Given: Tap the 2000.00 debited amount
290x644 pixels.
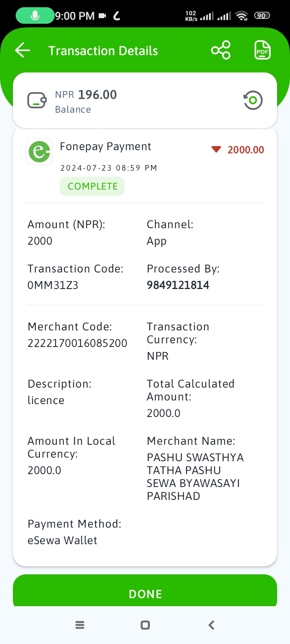Looking at the screenshot, I should [x=246, y=150].
